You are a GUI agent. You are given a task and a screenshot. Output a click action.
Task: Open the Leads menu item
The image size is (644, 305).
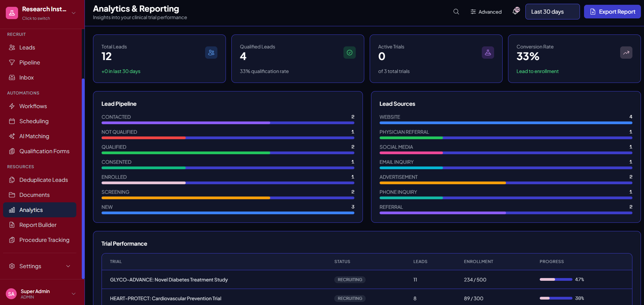(40, 47)
